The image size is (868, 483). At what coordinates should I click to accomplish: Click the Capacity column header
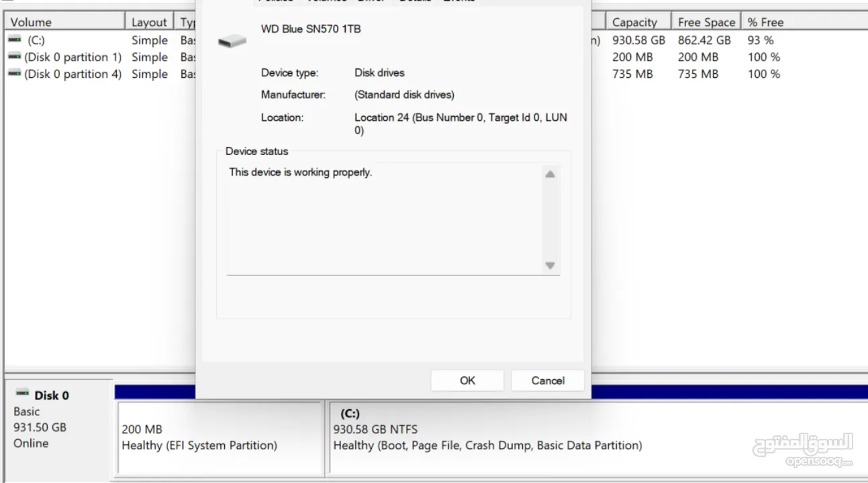pos(636,21)
